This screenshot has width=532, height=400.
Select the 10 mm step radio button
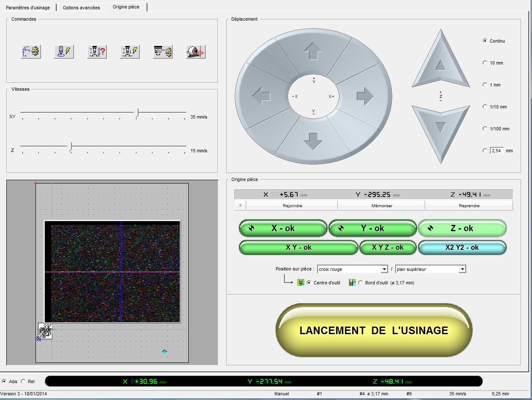pyautogui.click(x=485, y=63)
